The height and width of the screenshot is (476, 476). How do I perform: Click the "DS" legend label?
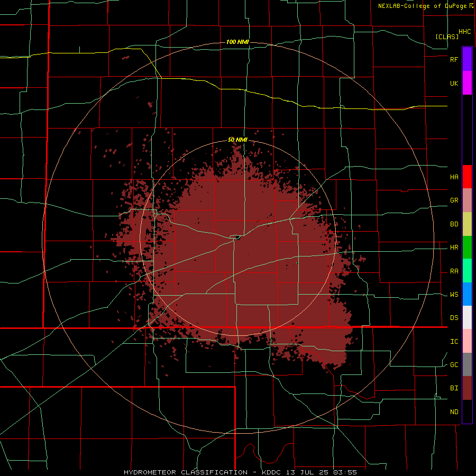(x=454, y=318)
